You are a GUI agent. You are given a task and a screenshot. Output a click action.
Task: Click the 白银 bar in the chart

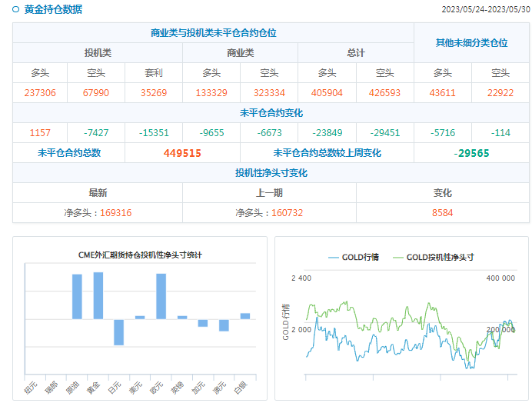(244, 315)
